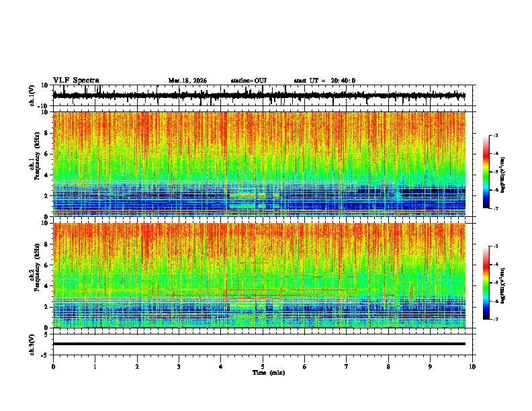Click the "6" kHz tick on ch.1 frequency axis

coord(46,154)
